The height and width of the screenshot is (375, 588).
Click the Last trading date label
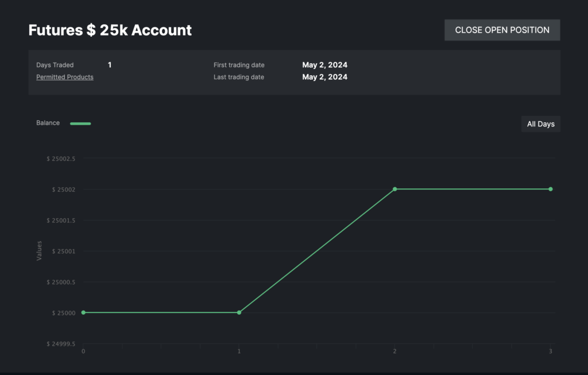239,77
